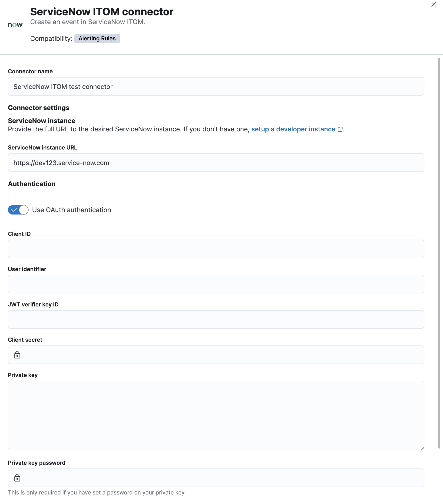The image size is (443, 504).
Task: Click the ServiceNow "now" logo
Action: pos(15,24)
